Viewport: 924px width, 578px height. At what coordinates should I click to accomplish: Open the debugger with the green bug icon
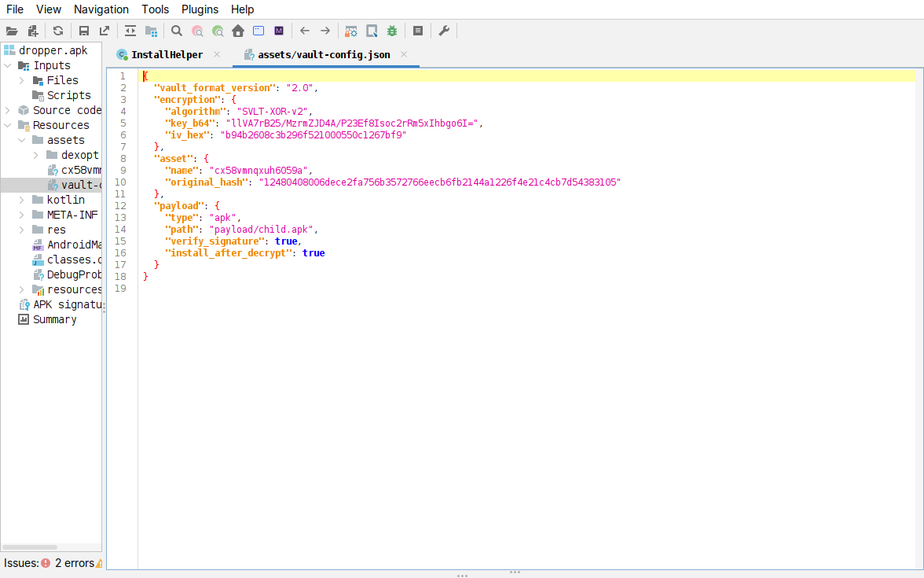coord(392,31)
